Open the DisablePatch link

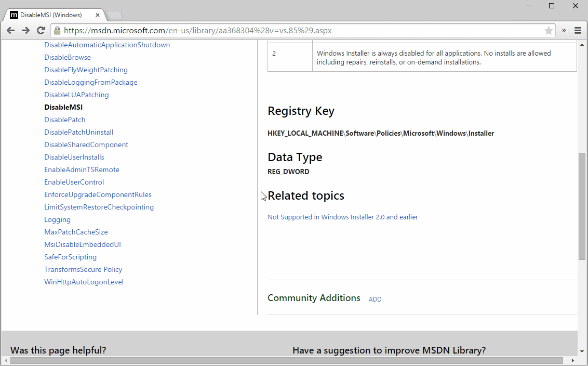click(65, 120)
